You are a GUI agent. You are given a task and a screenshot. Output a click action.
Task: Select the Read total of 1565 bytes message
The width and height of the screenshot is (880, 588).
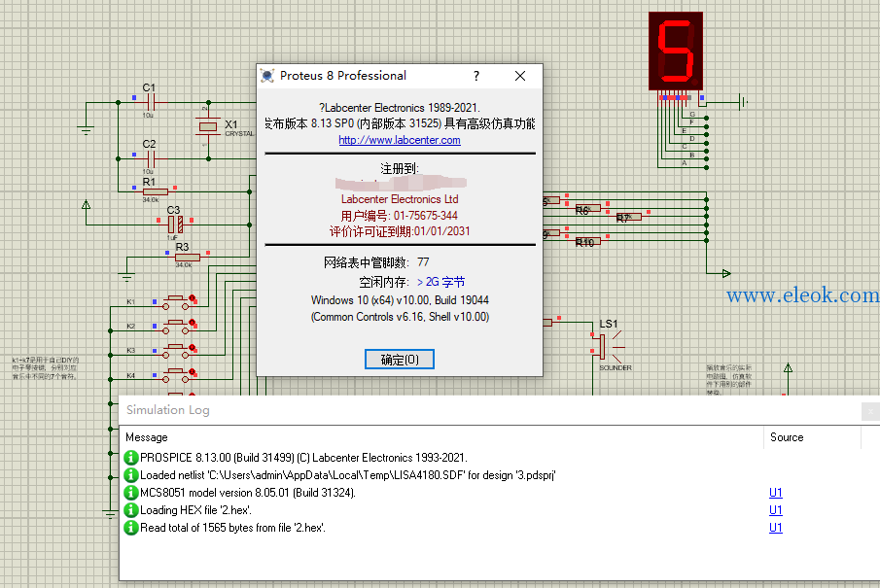(232, 528)
